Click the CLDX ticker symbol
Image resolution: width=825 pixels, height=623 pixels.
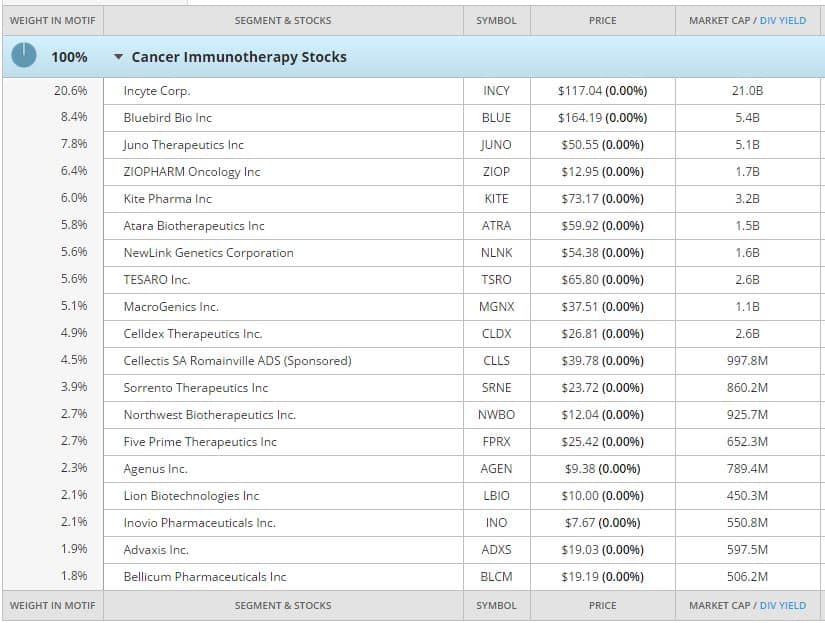pyautogui.click(x=496, y=334)
